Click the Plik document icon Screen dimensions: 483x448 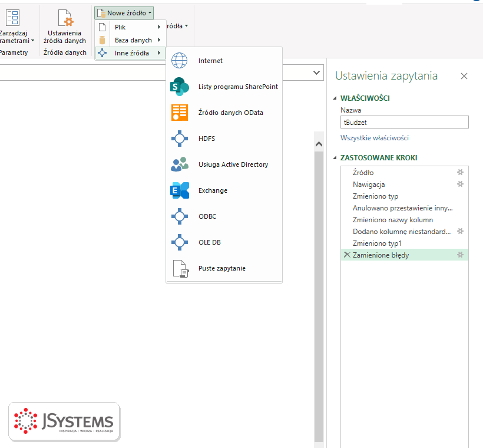tap(102, 27)
